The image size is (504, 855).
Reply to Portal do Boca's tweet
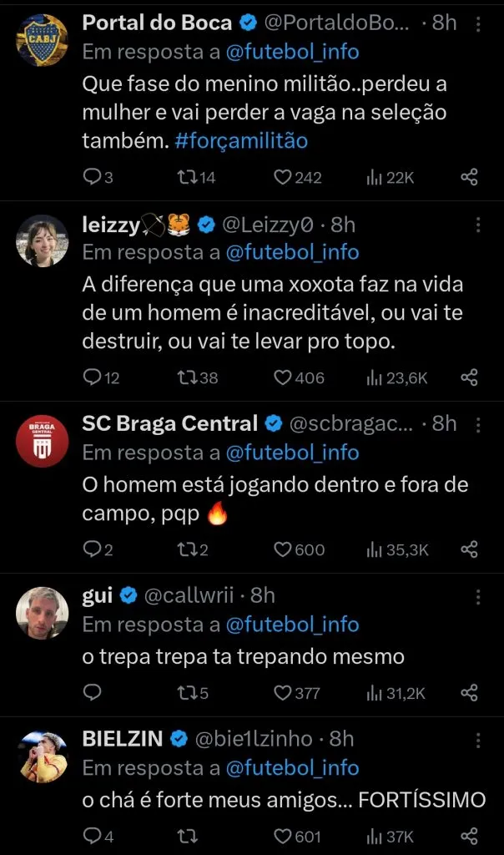tap(93, 177)
